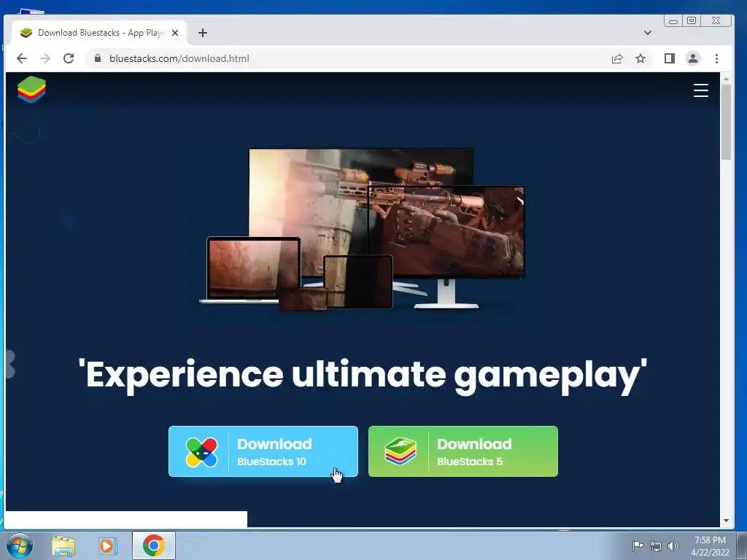Click the page vertical scrollbar thumb
The width and height of the screenshot is (747, 560).
pos(726,122)
